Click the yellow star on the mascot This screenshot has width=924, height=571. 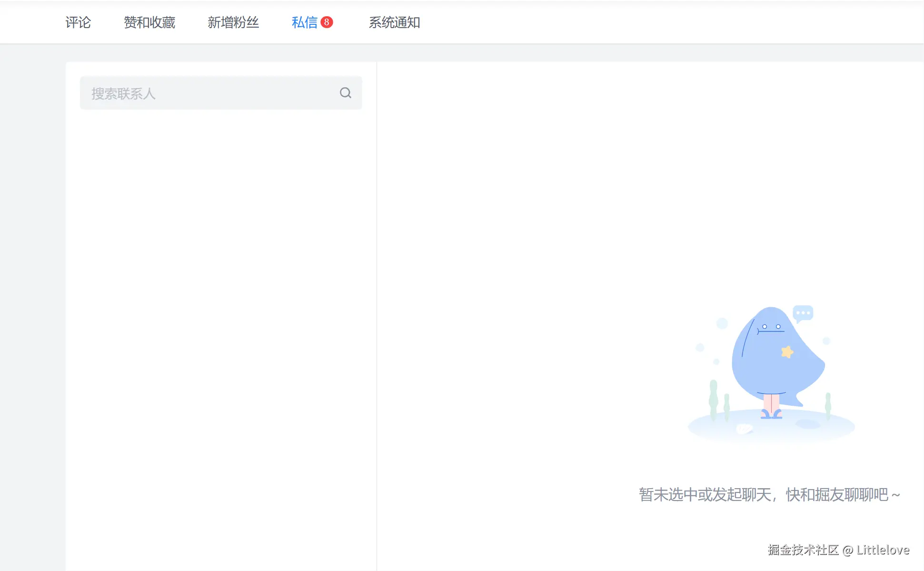pos(788,351)
